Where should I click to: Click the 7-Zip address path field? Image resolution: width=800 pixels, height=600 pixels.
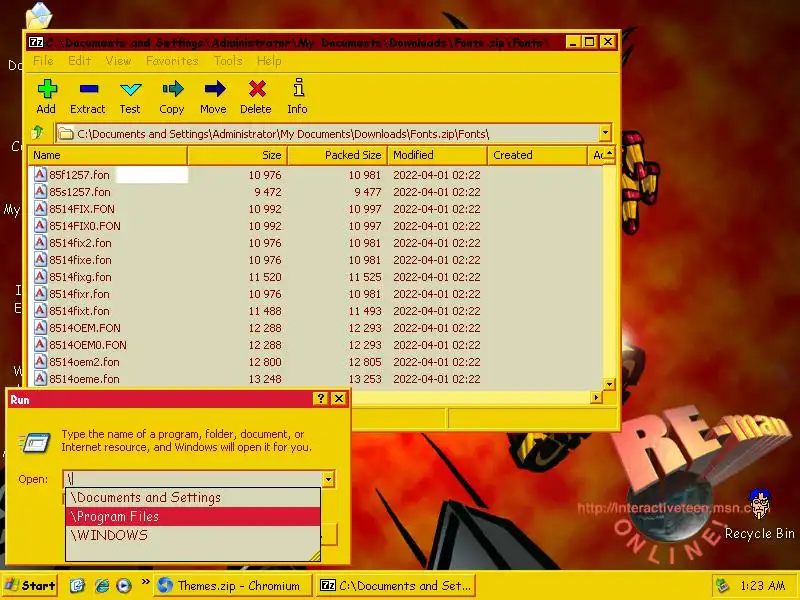(x=328, y=134)
